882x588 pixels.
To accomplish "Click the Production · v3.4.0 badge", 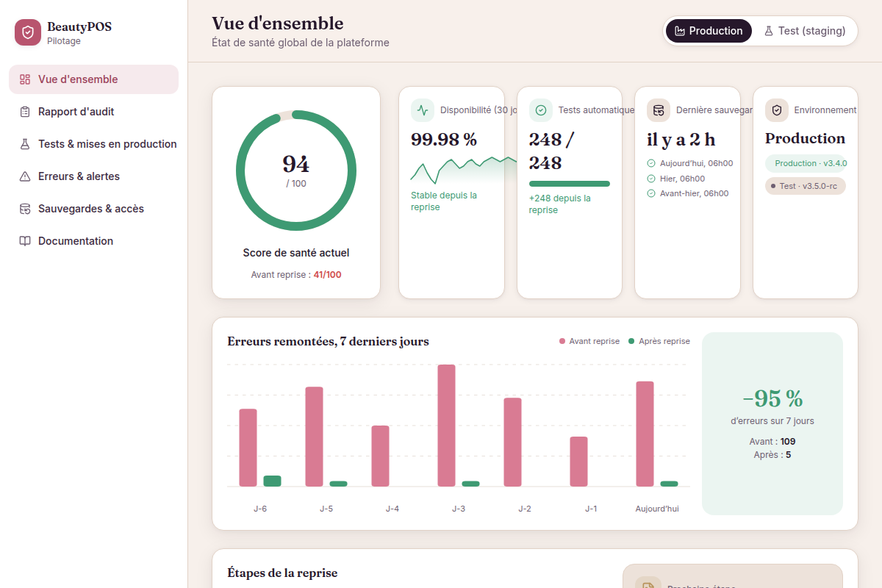I will click(806, 163).
